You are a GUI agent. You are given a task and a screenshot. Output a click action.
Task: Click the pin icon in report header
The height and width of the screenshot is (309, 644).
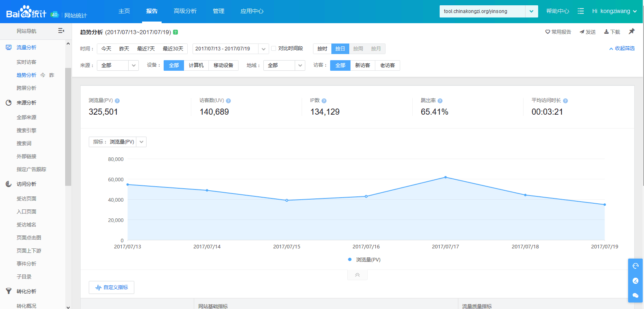(x=631, y=31)
